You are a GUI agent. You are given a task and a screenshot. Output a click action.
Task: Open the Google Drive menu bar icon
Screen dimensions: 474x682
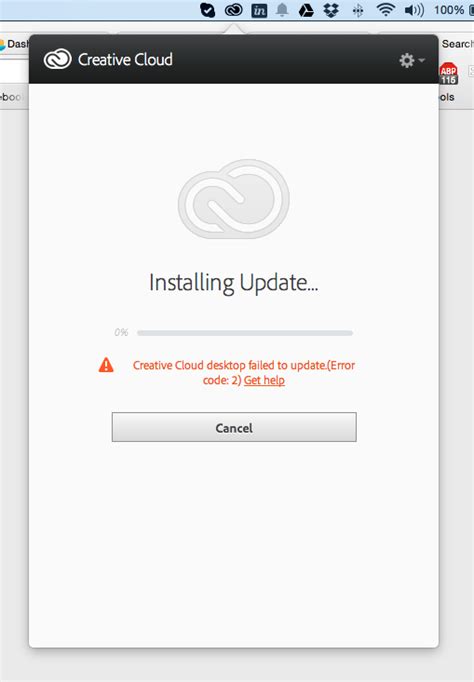tap(306, 10)
